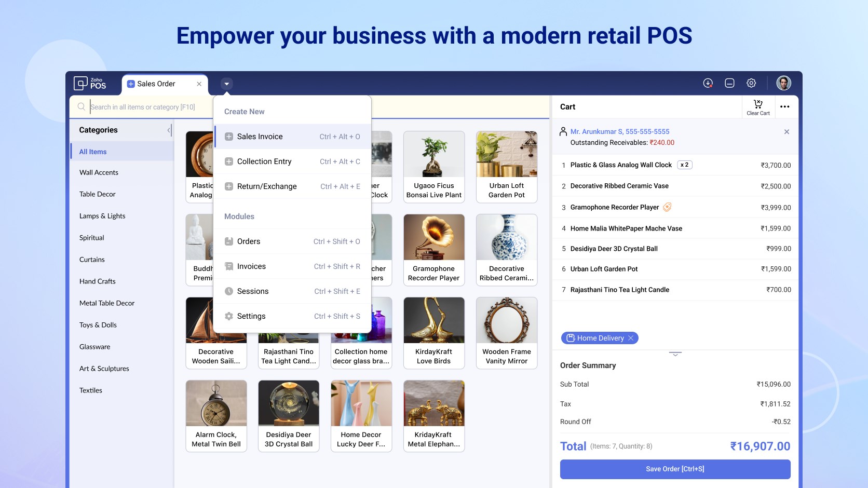This screenshot has width=868, height=488.
Task: Select the All Items category
Action: 123,152
